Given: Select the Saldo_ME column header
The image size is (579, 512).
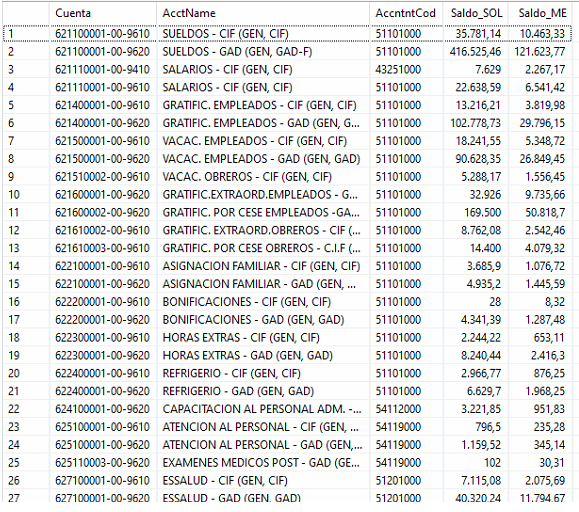Looking at the screenshot, I should [541, 13].
